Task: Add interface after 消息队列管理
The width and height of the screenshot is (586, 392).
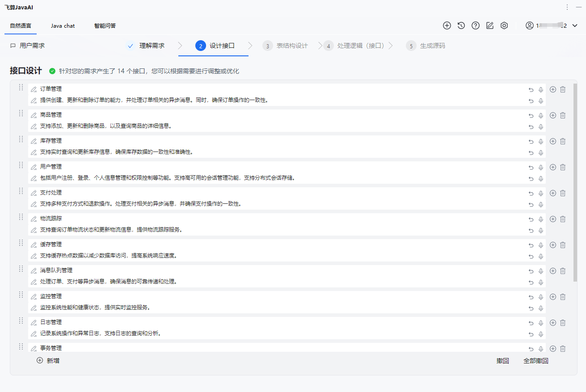Action: click(553, 271)
